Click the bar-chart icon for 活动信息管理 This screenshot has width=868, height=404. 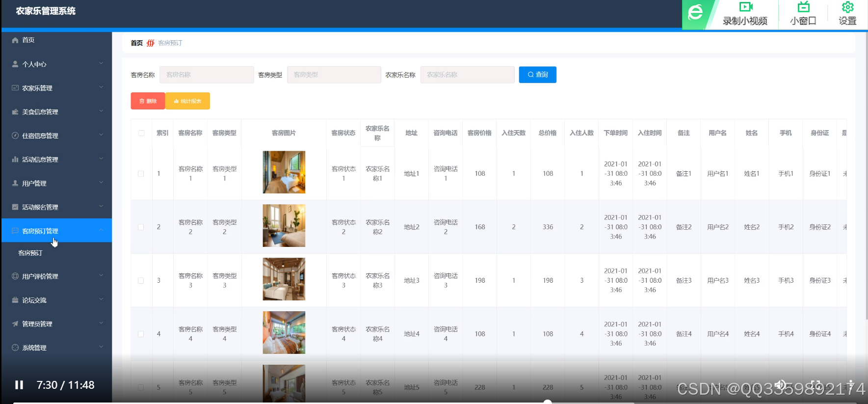click(x=15, y=160)
